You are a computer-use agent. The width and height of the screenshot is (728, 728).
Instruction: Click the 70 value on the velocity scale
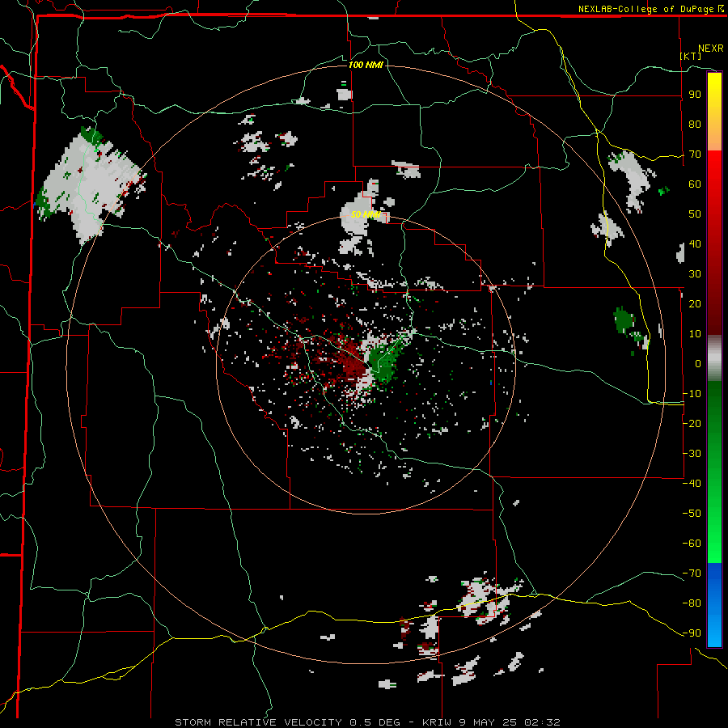(x=695, y=154)
